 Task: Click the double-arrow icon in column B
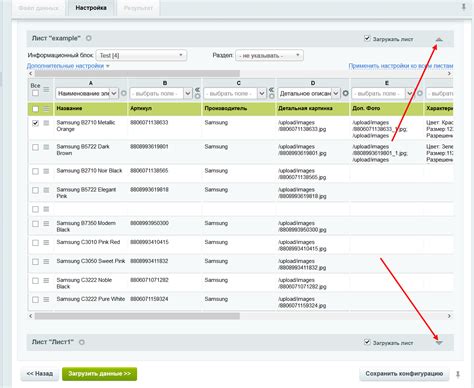198,89
